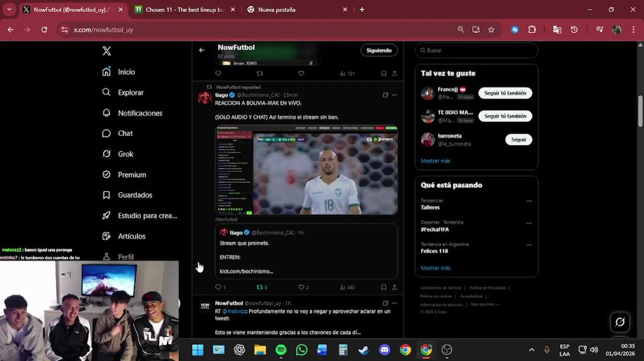Open the browser zoom magnifier icon
The image size is (644, 361).
[x=460, y=30]
